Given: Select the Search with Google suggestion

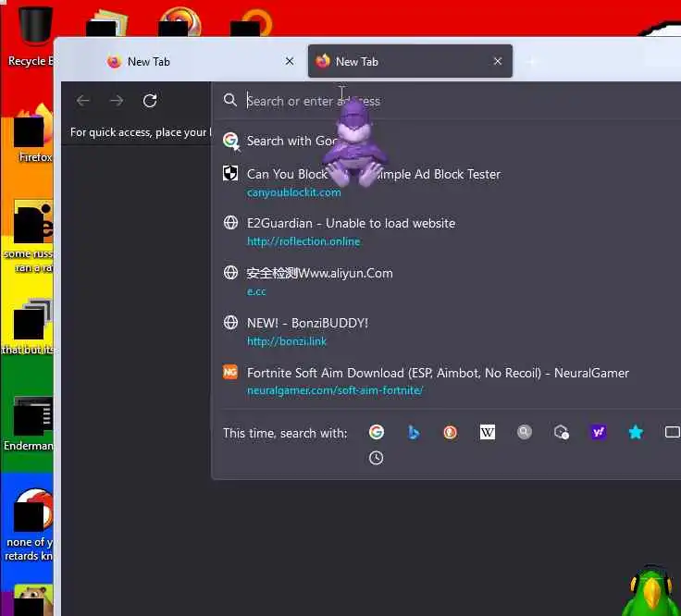Looking at the screenshot, I should point(447,142).
